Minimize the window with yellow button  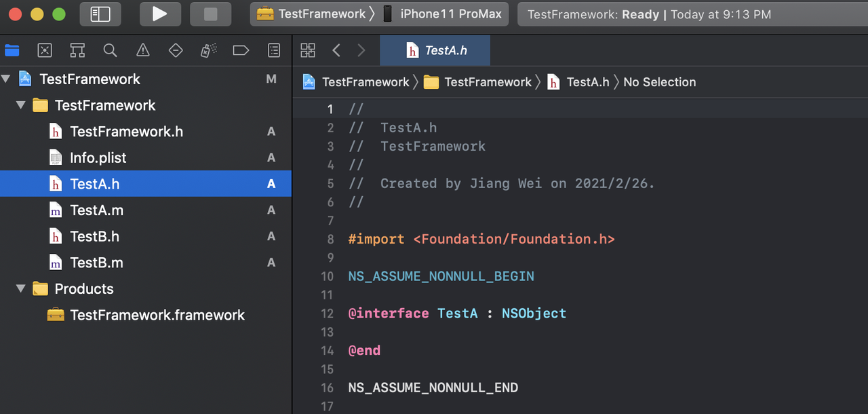(x=37, y=14)
